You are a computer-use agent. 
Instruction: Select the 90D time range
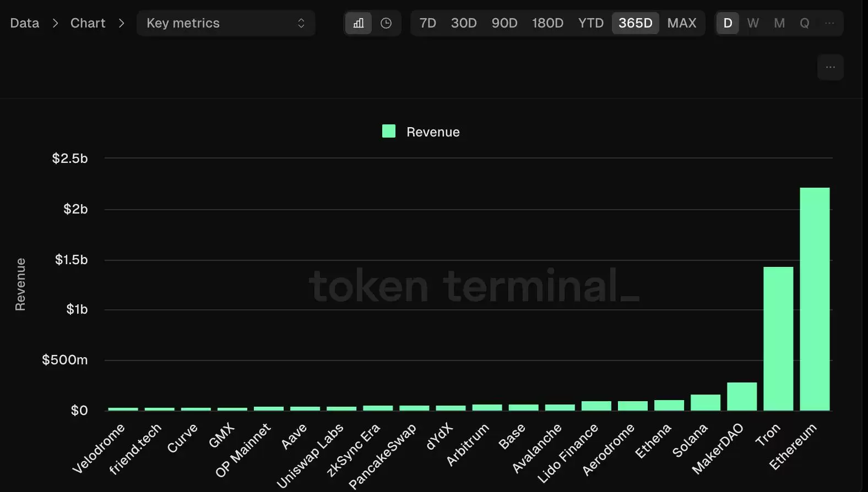tap(504, 23)
